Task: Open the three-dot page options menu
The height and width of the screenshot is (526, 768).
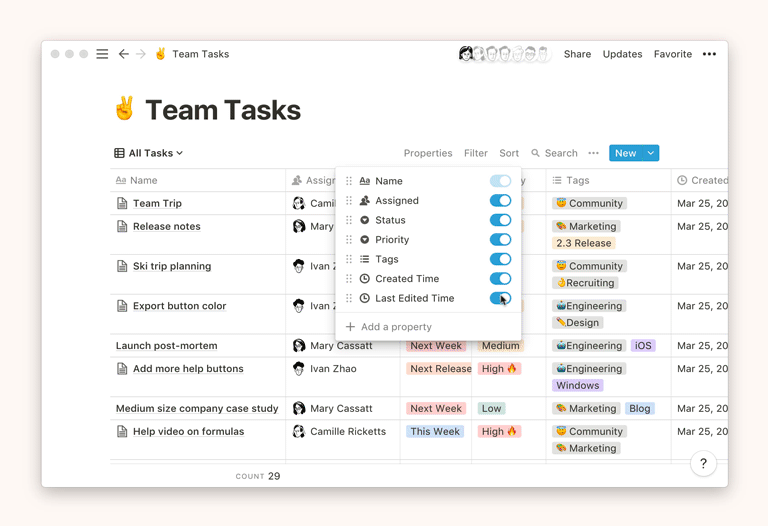Action: point(709,54)
